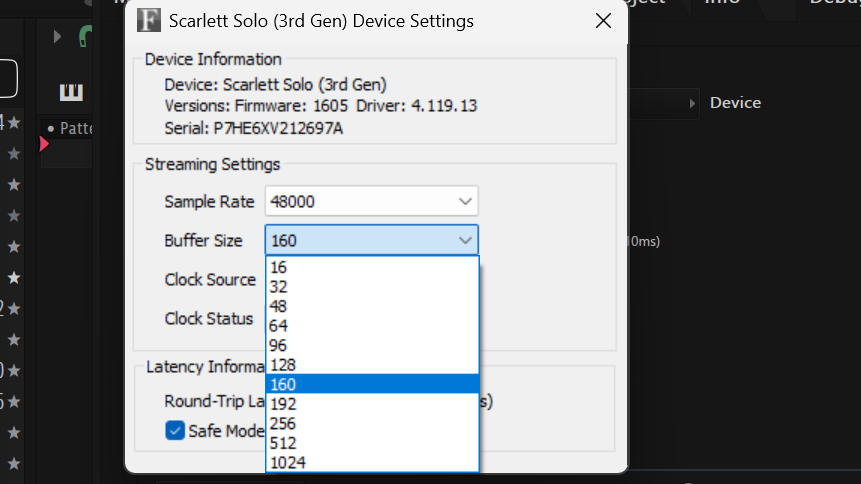The width and height of the screenshot is (861, 484).
Task: Set buffer size to 192
Action: [372, 404]
